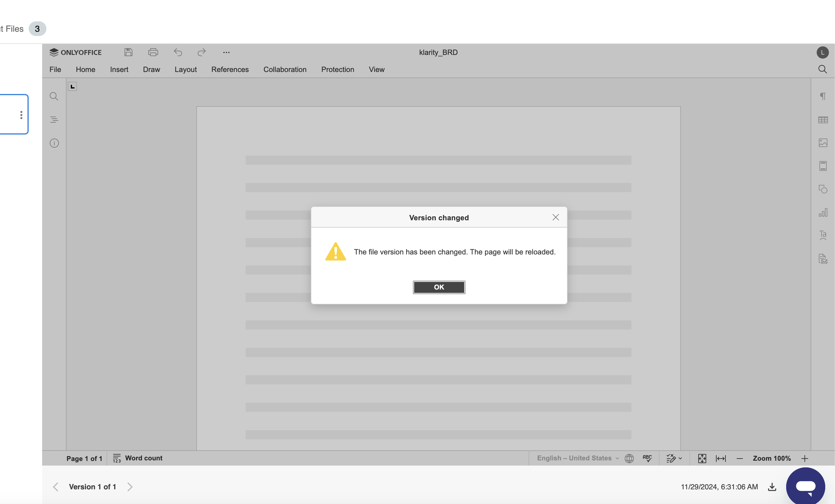
Task: Click the Zoom 100% label
Action: pos(772,458)
